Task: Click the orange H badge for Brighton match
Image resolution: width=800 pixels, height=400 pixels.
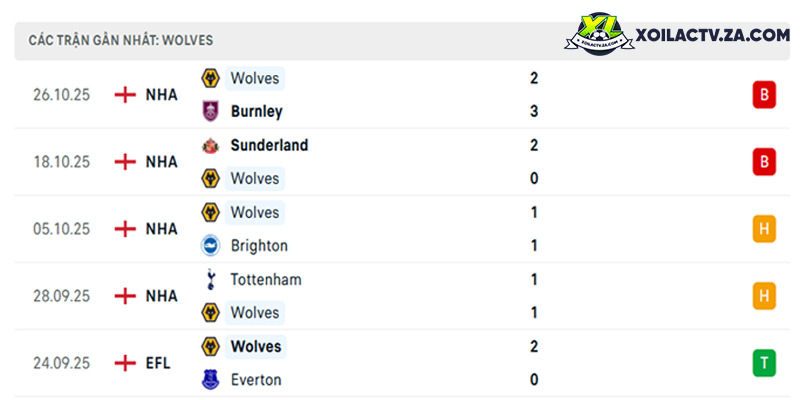Action: click(x=764, y=229)
